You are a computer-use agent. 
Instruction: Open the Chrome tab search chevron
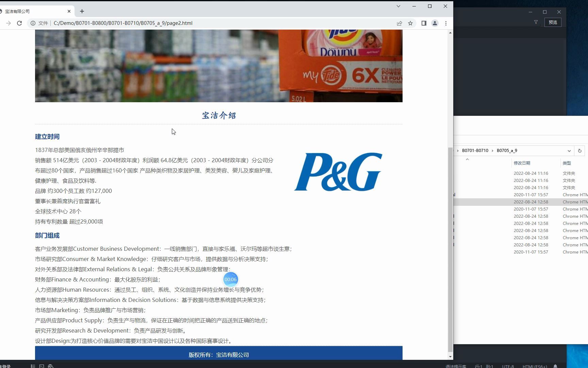pos(398,6)
